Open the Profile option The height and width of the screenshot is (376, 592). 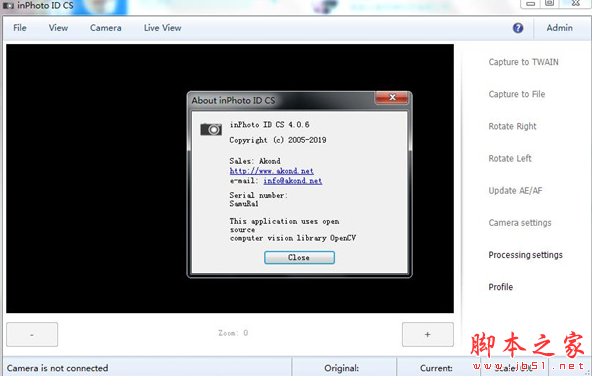pos(501,287)
